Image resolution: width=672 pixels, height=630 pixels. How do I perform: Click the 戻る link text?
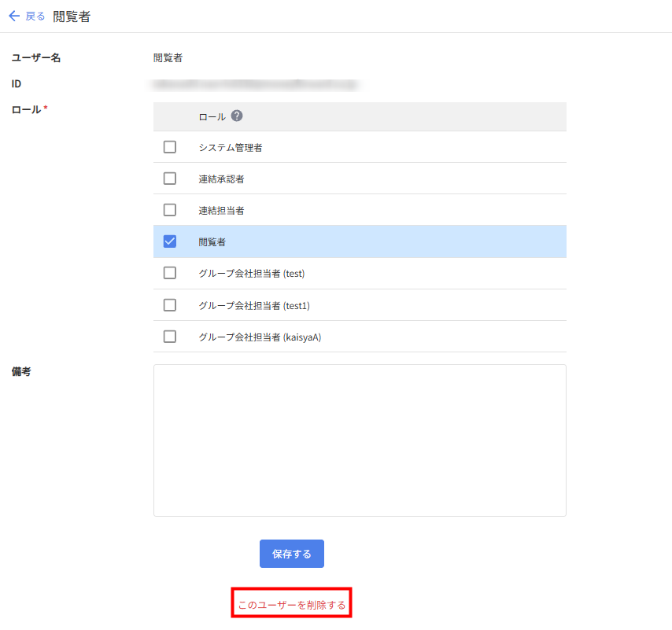coord(35,16)
